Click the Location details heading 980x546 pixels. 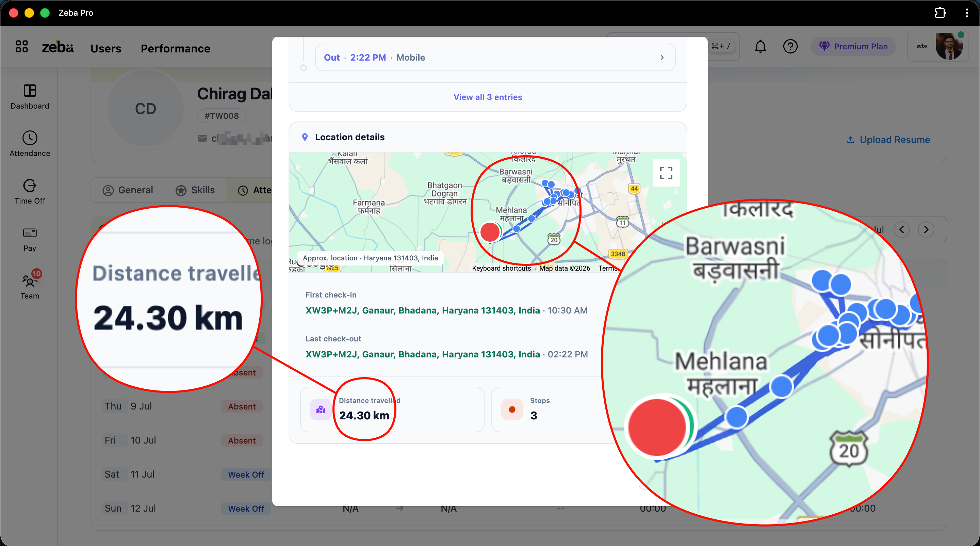tap(349, 137)
